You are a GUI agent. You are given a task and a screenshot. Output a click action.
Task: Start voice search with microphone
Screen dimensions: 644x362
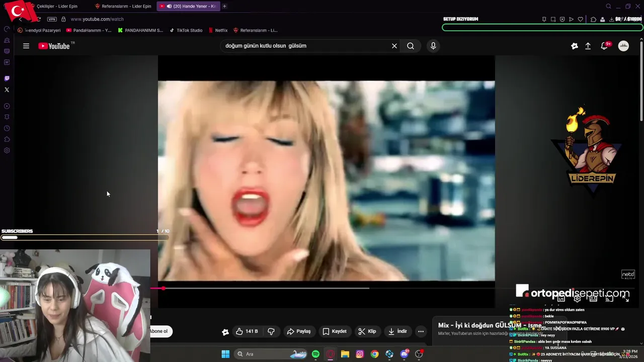[x=433, y=46]
